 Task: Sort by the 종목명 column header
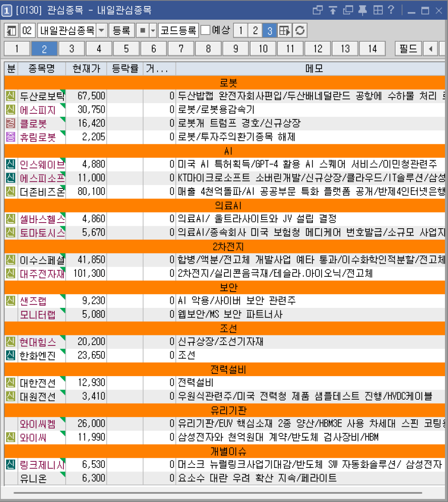point(42,69)
